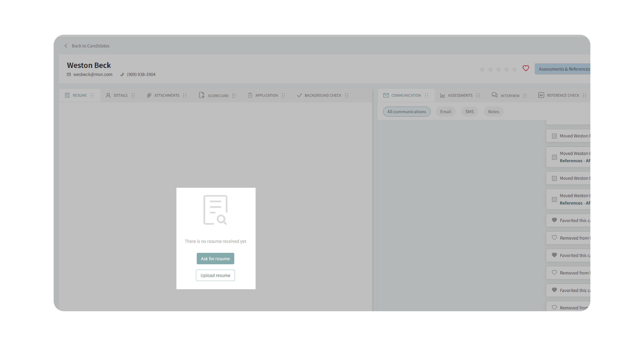Click drag-handle dots next to Scorecard tab
644x346 pixels.
click(234, 96)
